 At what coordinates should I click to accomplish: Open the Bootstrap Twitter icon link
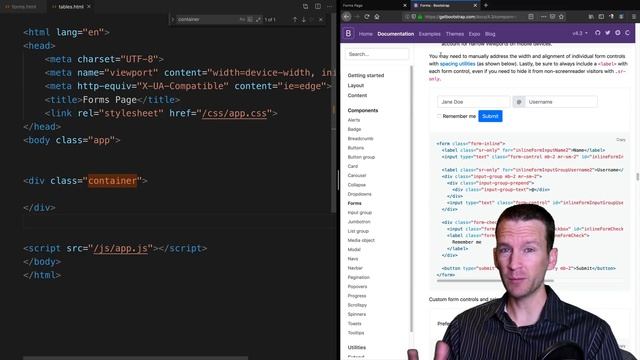(x=608, y=33)
